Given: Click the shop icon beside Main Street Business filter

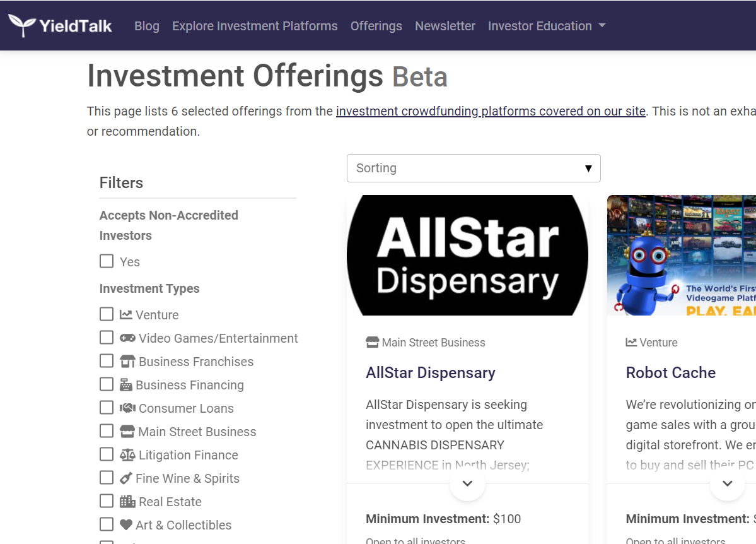Looking at the screenshot, I should tap(127, 432).
